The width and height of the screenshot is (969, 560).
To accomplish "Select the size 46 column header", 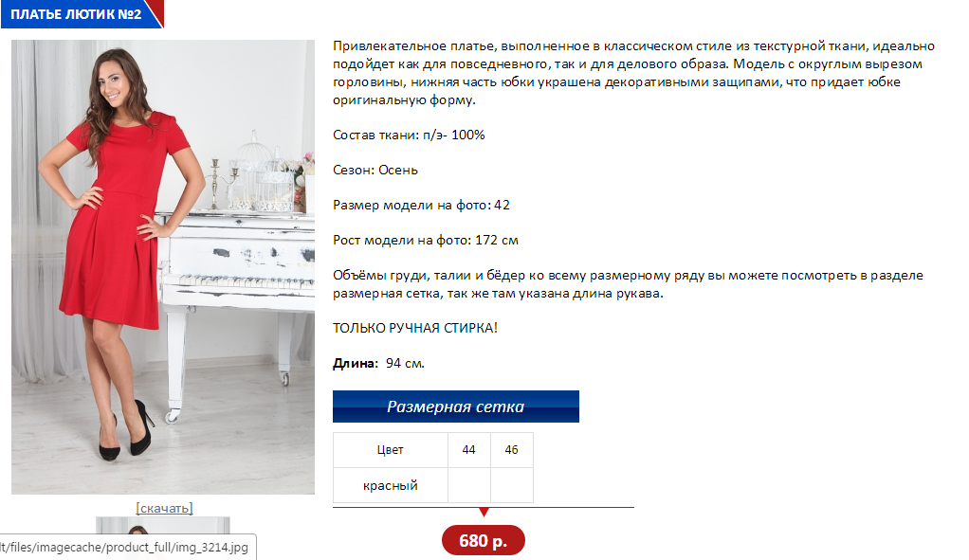I will click(x=512, y=450).
